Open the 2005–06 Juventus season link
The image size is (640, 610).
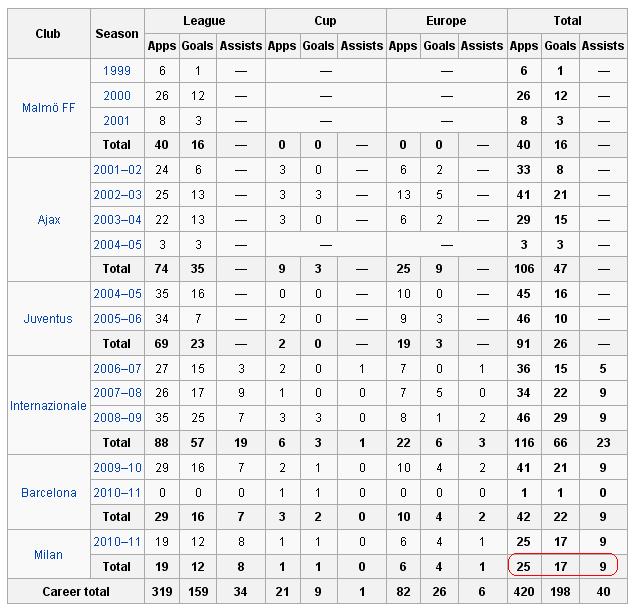[x=117, y=319]
